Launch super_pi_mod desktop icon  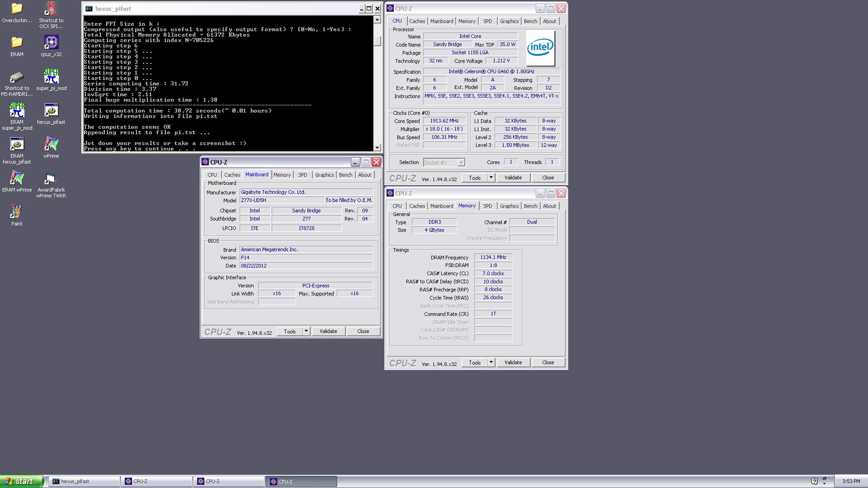[51, 80]
